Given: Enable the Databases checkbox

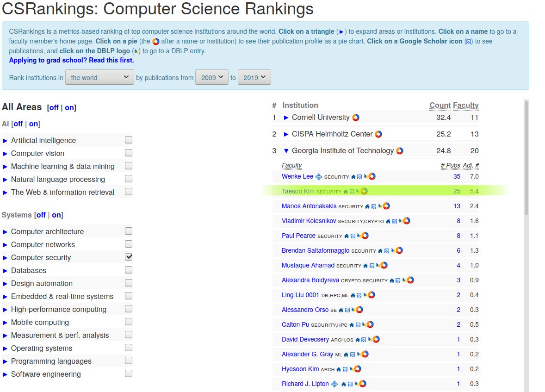Looking at the screenshot, I should pyautogui.click(x=129, y=270).
